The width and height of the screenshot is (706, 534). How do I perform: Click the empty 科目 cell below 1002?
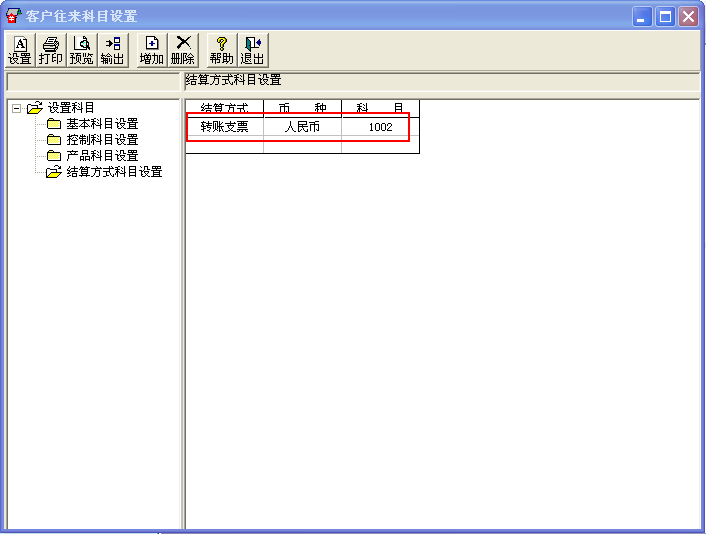pos(380,145)
